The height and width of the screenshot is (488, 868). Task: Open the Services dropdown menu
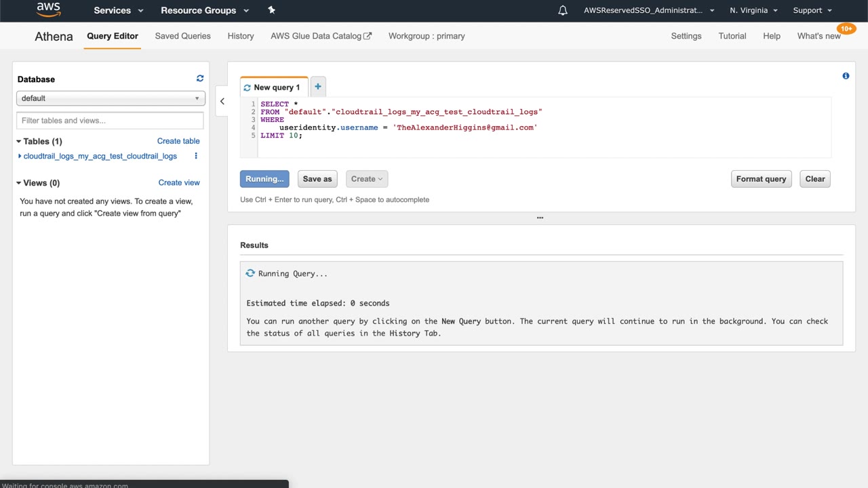pos(119,10)
